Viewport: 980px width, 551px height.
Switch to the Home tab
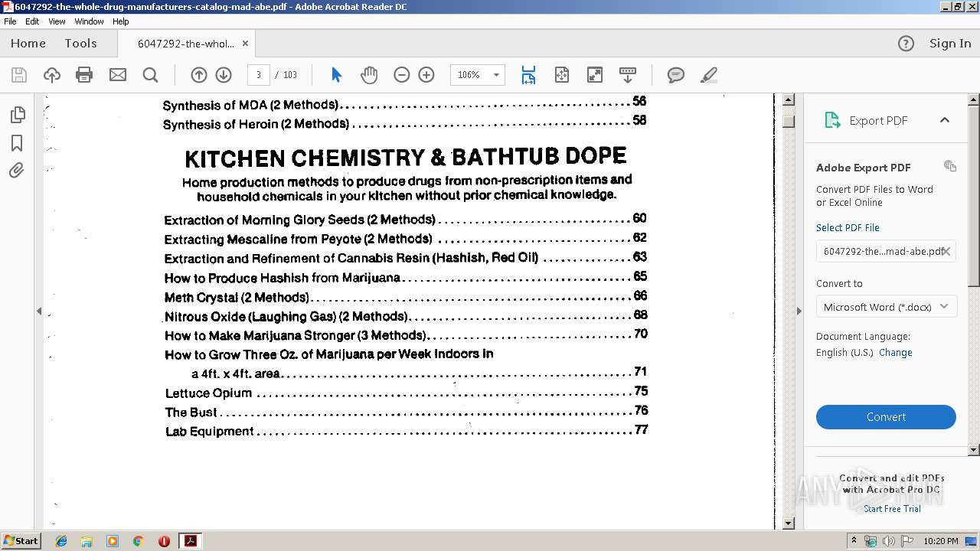28,44
